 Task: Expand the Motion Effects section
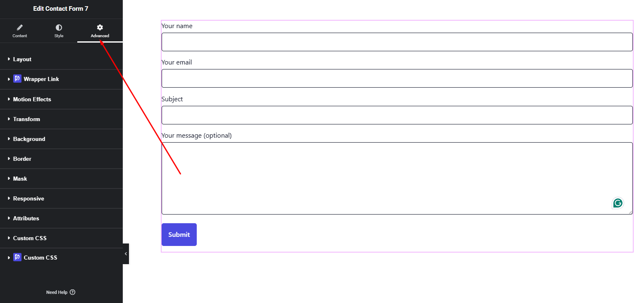[32, 99]
